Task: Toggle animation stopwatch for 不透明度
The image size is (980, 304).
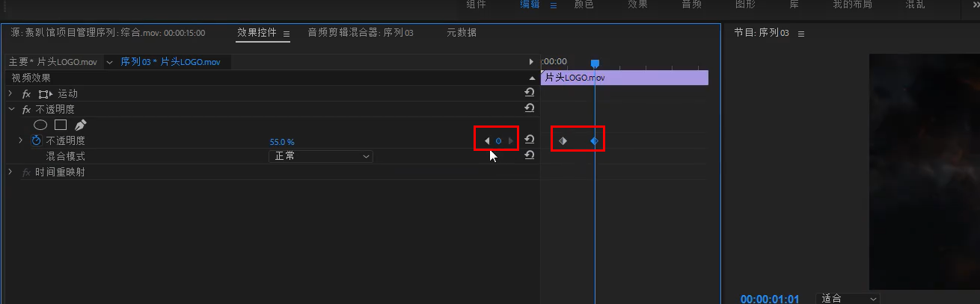Action: 37,140
